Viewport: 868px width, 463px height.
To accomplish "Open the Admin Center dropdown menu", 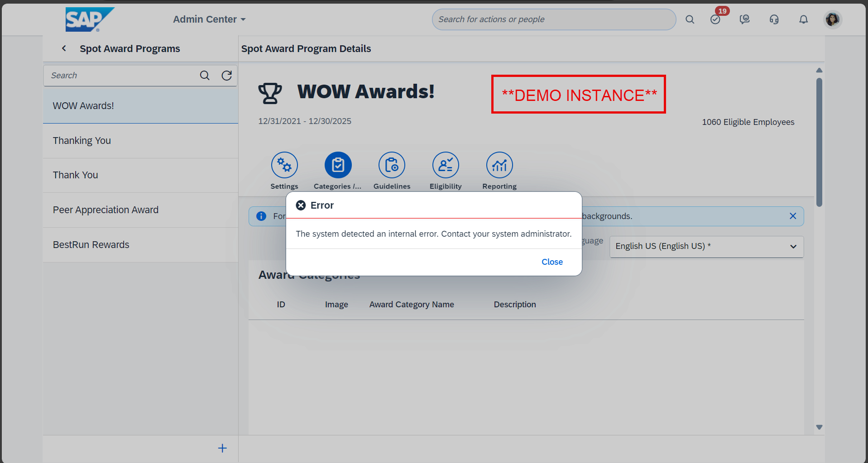I will tap(209, 19).
